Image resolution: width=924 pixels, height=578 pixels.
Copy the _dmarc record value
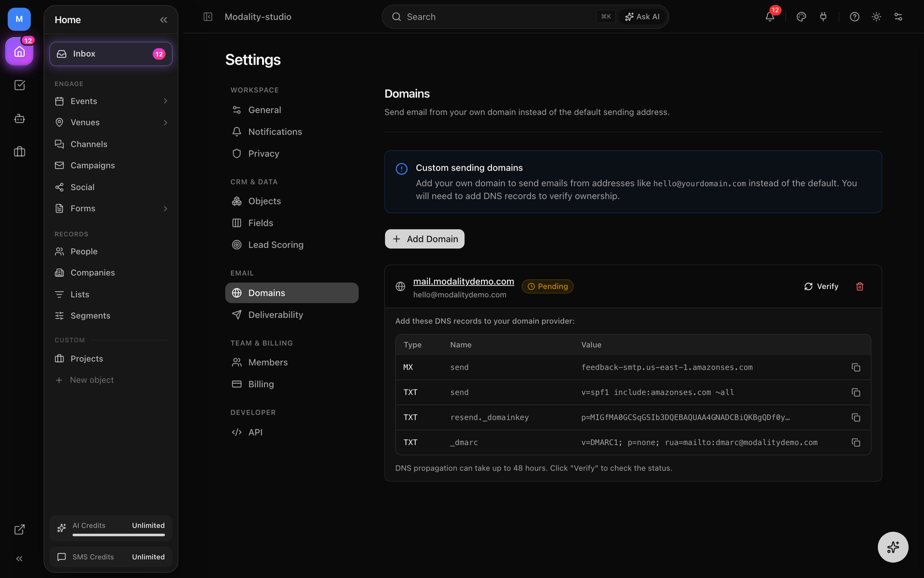[856, 443]
